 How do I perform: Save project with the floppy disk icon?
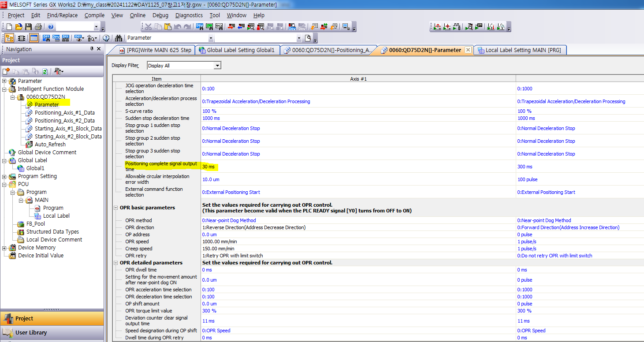pyautogui.click(x=28, y=27)
